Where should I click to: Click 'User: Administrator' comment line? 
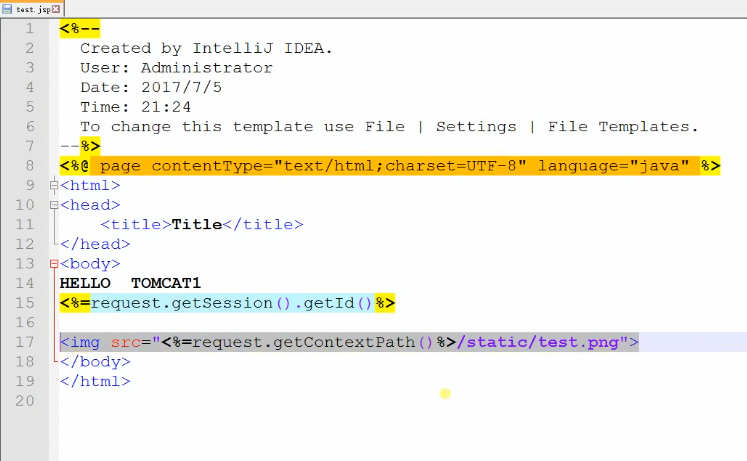176,68
